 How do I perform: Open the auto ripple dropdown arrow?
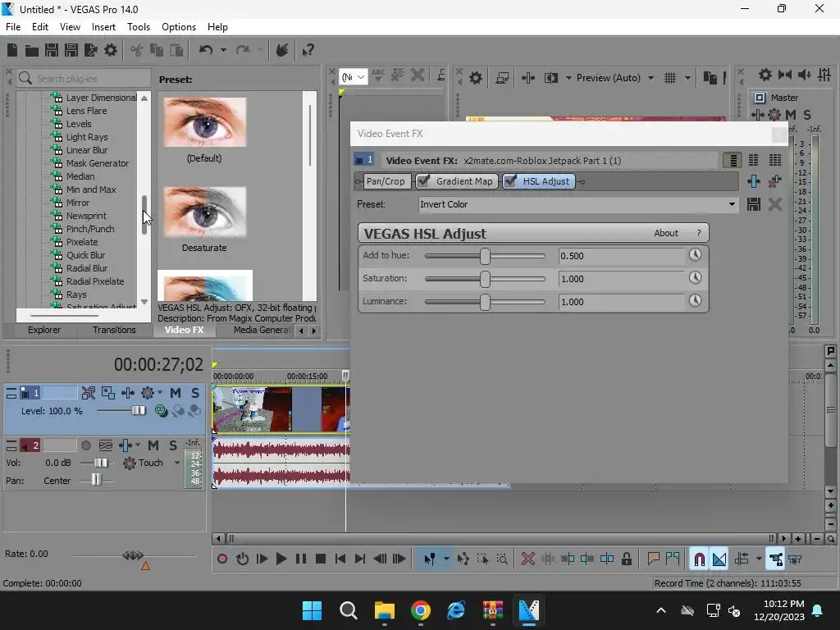pyautogui.click(x=759, y=559)
